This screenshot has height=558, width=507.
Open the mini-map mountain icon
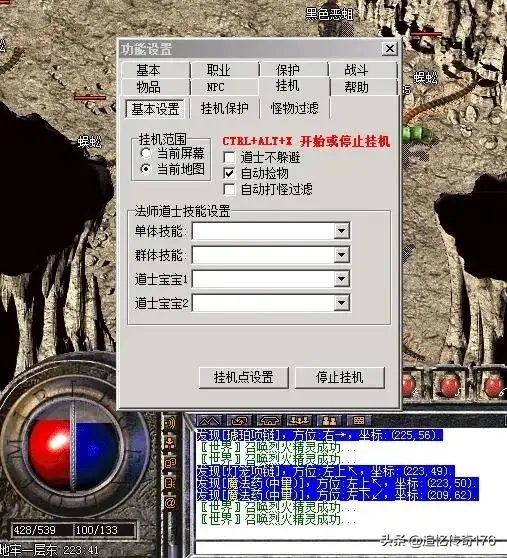(x=209, y=421)
